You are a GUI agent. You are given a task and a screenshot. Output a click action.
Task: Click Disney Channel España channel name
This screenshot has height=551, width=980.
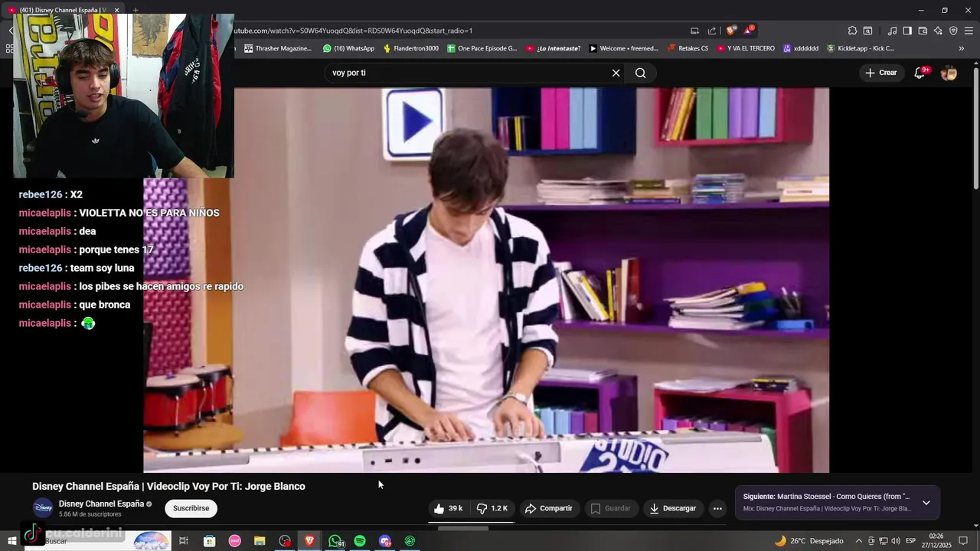coord(101,504)
